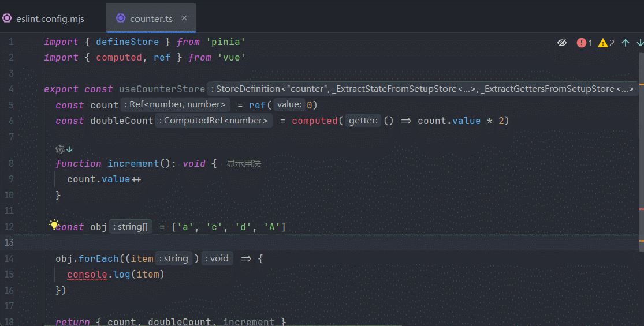
Task: Click useCounterStore identifier on line 4
Action: [x=162, y=89]
